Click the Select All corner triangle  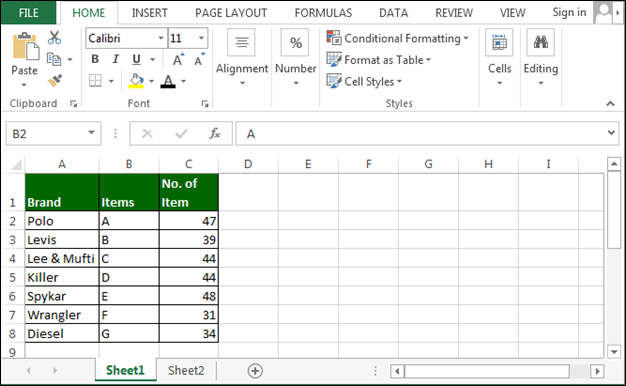16,164
